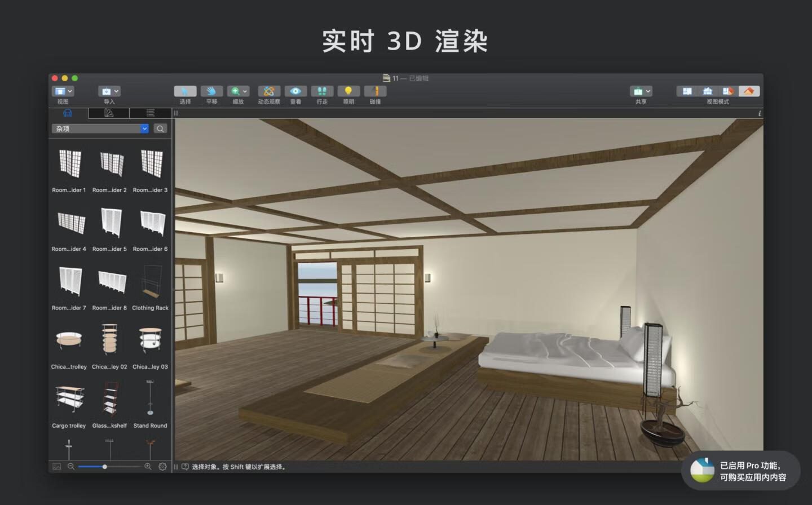Viewport: 812px width, 505px height.
Task: Toggle 碰撞 collision detection
Action: point(375,91)
